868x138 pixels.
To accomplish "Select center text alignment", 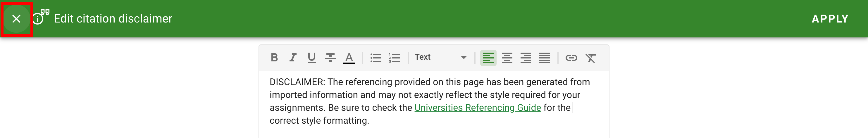I will point(507,58).
